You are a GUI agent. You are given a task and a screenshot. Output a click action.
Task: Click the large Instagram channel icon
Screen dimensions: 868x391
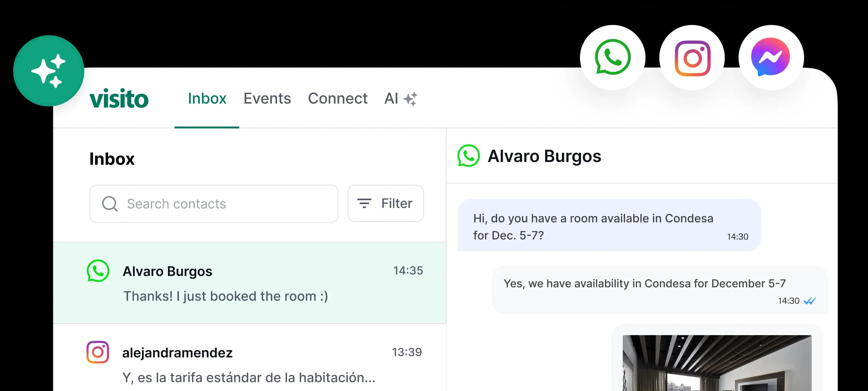(x=692, y=57)
